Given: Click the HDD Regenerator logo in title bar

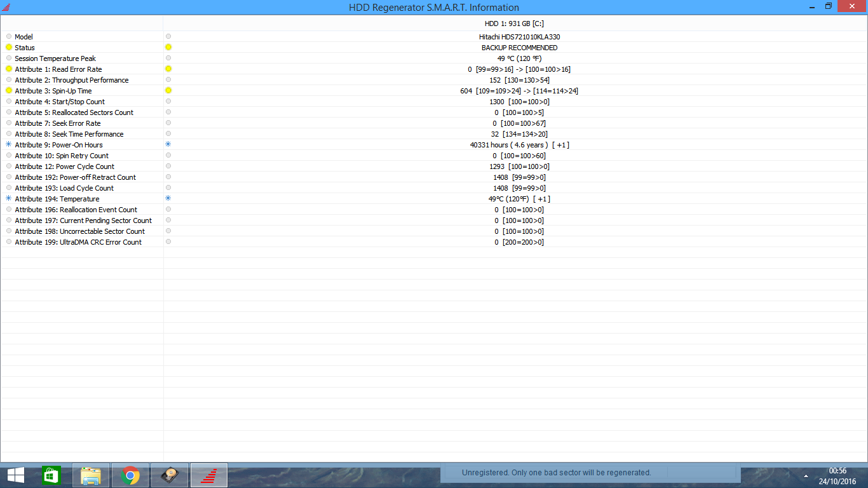Looking at the screenshot, I should click(6, 7).
